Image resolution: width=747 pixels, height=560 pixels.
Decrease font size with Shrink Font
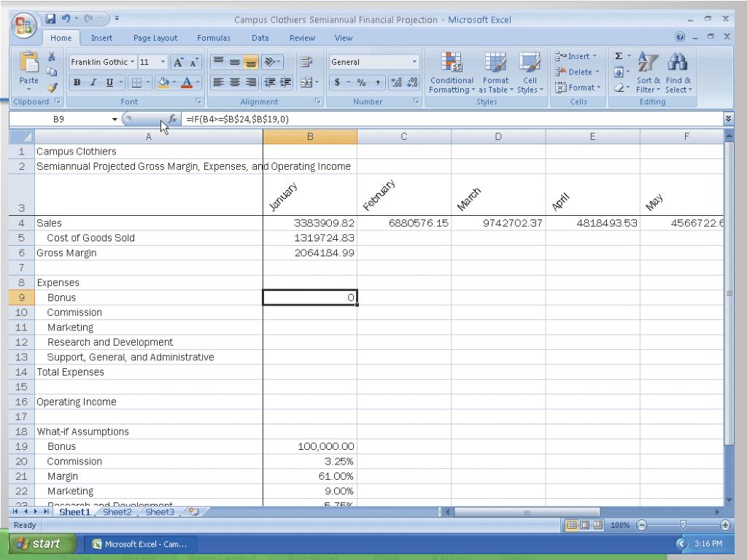[193, 62]
